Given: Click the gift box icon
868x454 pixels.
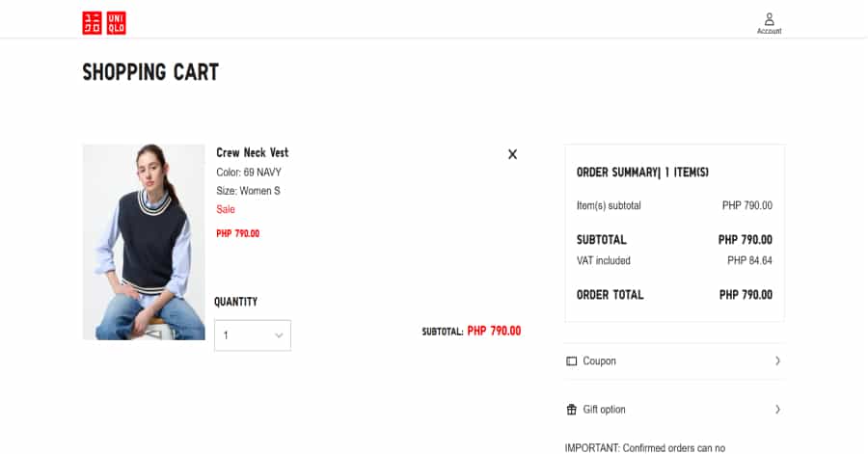Looking at the screenshot, I should [571, 410].
